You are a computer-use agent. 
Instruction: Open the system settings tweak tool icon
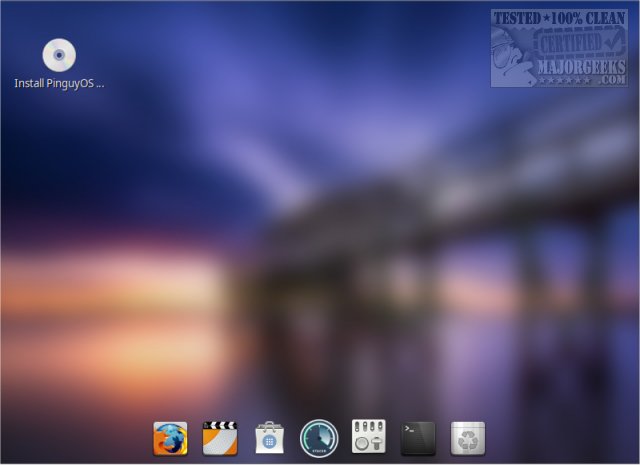(x=369, y=436)
